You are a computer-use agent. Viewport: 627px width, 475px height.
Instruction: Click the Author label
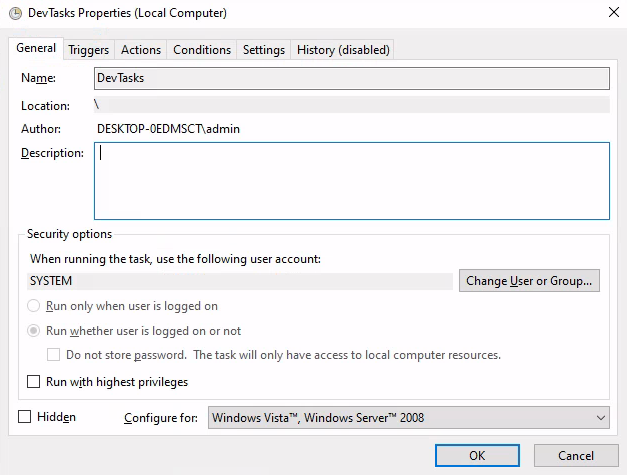coord(41,129)
